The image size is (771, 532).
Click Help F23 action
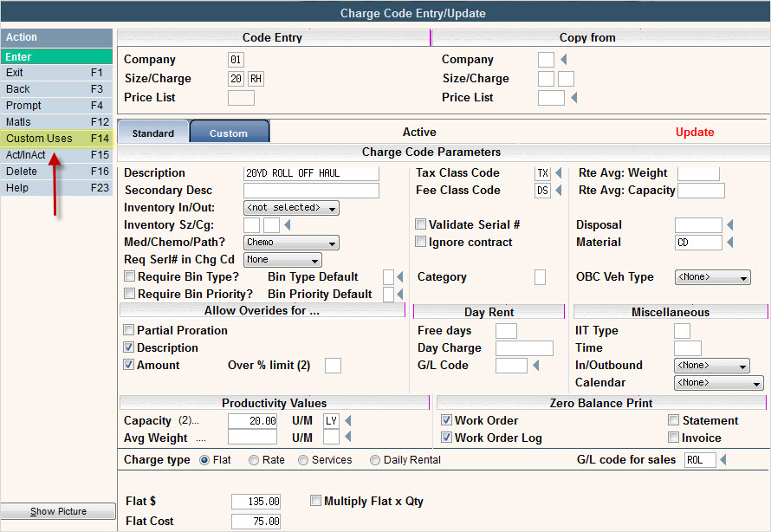pos(56,188)
